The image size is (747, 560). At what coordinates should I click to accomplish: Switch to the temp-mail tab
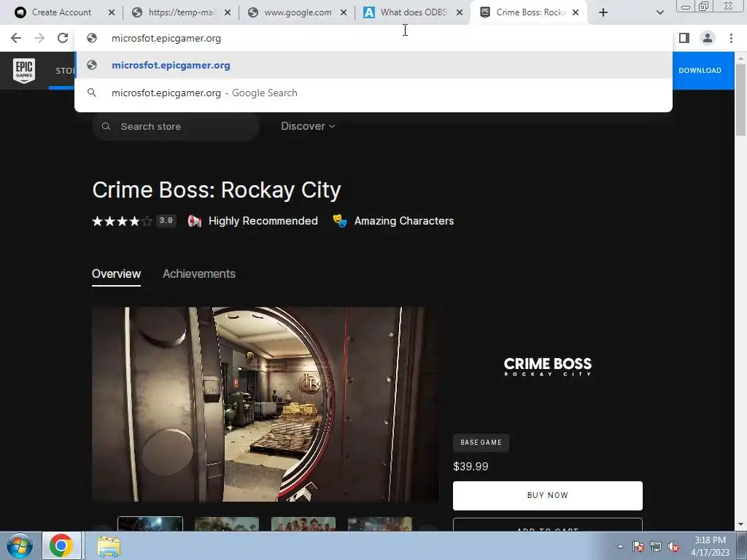click(x=182, y=12)
